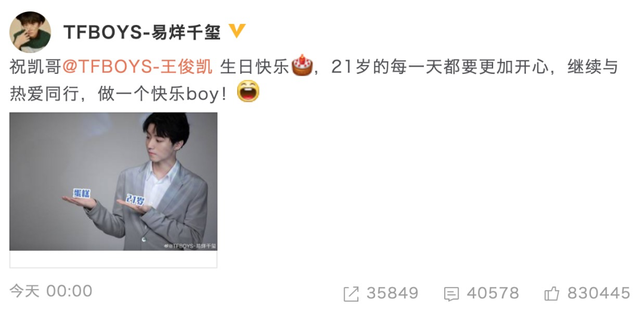Open the TFBOYS-易烊千玺 profile name
This screenshot has height=311, width=644.
[x=142, y=32]
